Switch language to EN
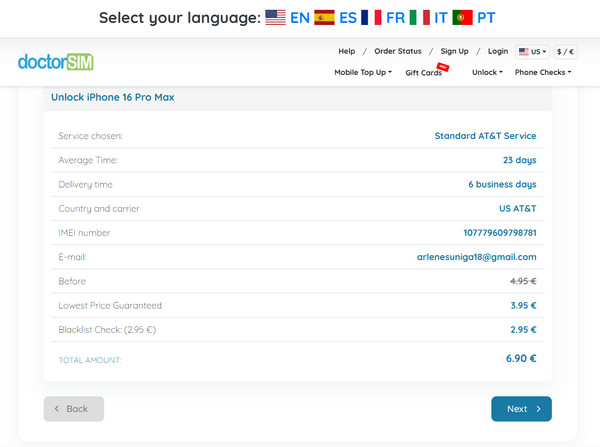The width and height of the screenshot is (600, 447). coord(300,18)
